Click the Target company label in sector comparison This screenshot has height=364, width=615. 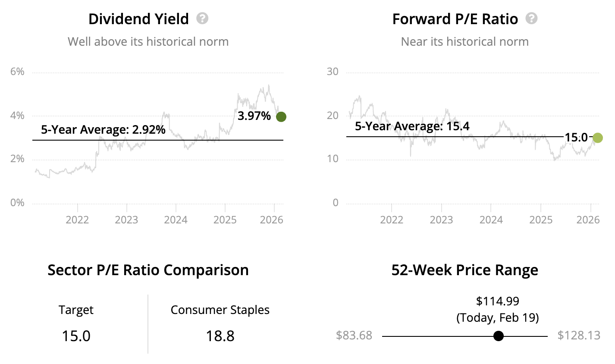coord(76,310)
